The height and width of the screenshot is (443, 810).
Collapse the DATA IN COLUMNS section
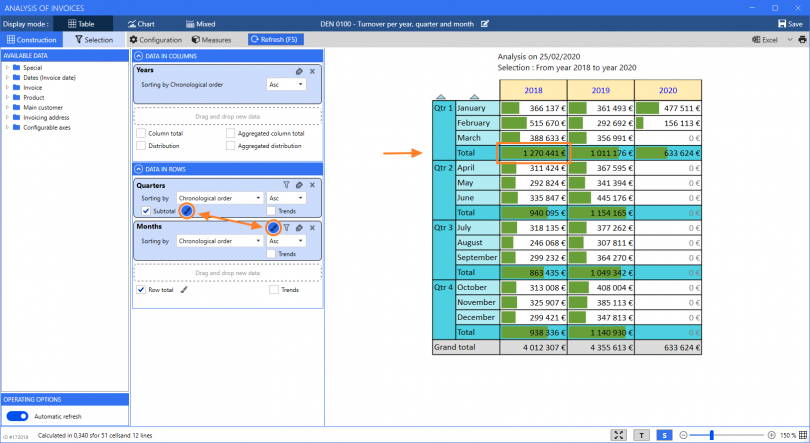click(138, 56)
